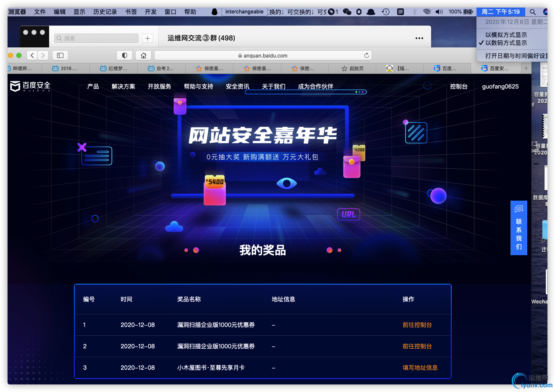Viewport: 555px width, 392px height.
Task: Click the Bluetooth menu bar icon
Action: (x=414, y=12)
